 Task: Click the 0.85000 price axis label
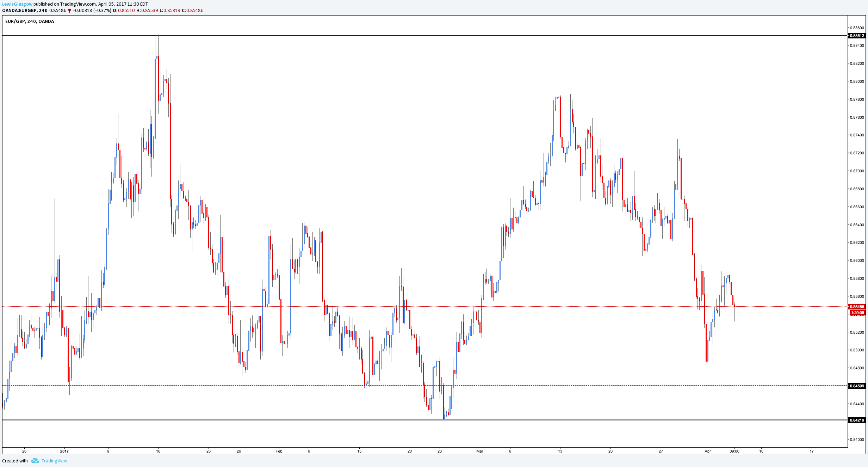click(x=857, y=350)
